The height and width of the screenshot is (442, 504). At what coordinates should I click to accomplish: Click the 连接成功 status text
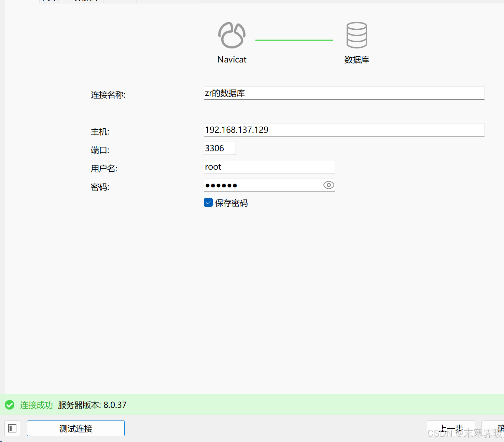tap(37, 405)
